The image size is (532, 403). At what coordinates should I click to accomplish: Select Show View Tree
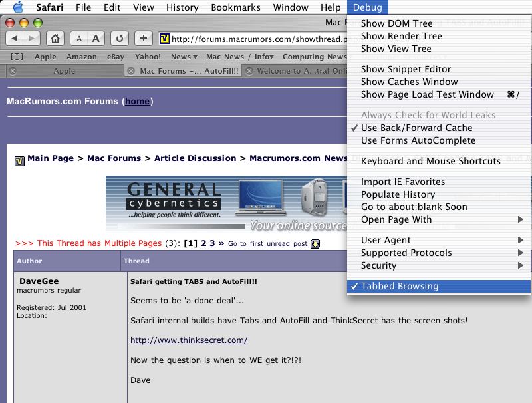pos(439,49)
